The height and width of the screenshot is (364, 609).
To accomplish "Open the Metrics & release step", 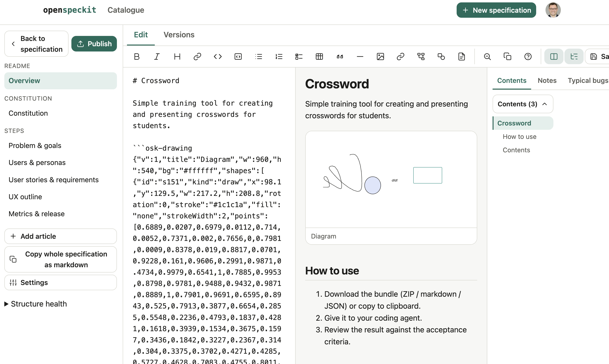I will [61, 214].
